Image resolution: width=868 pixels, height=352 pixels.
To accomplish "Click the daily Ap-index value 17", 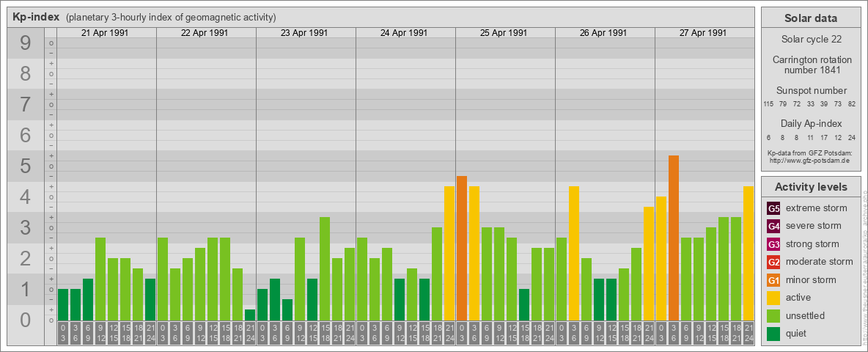I will click(x=824, y=137).
